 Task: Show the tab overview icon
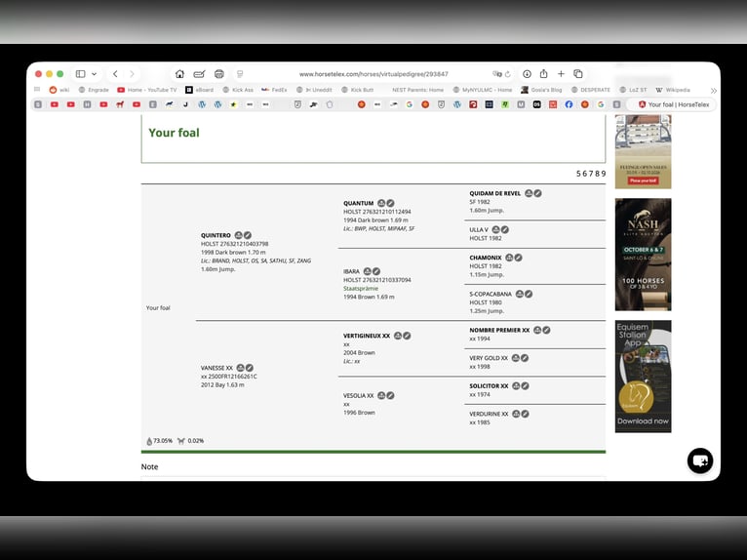coord(578,74)
